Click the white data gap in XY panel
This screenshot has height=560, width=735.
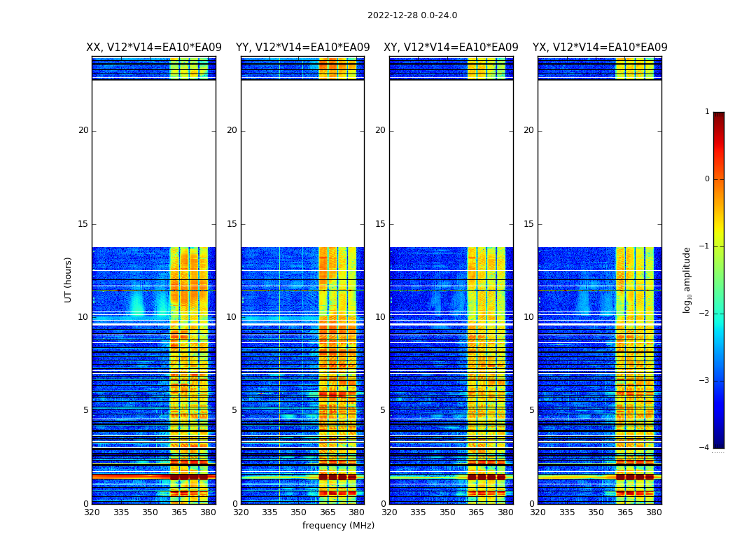pos(451,163)
